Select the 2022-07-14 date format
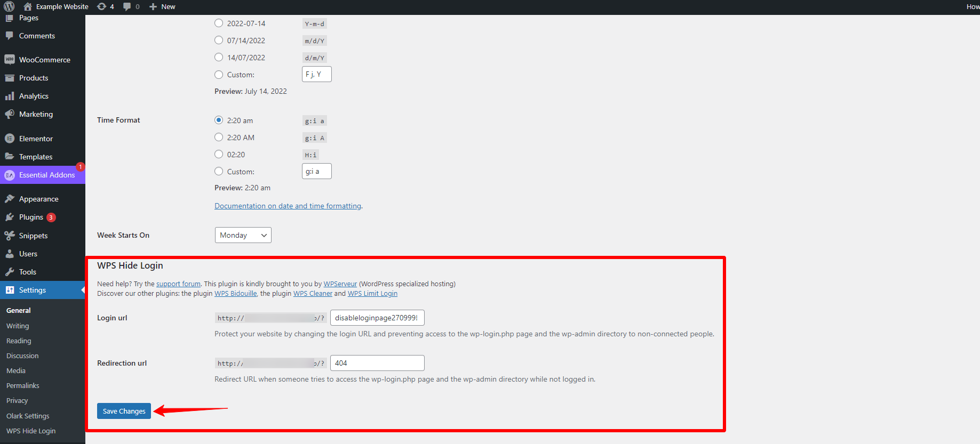This screenshot has height=444, width=980. click(x=219, y=23)
